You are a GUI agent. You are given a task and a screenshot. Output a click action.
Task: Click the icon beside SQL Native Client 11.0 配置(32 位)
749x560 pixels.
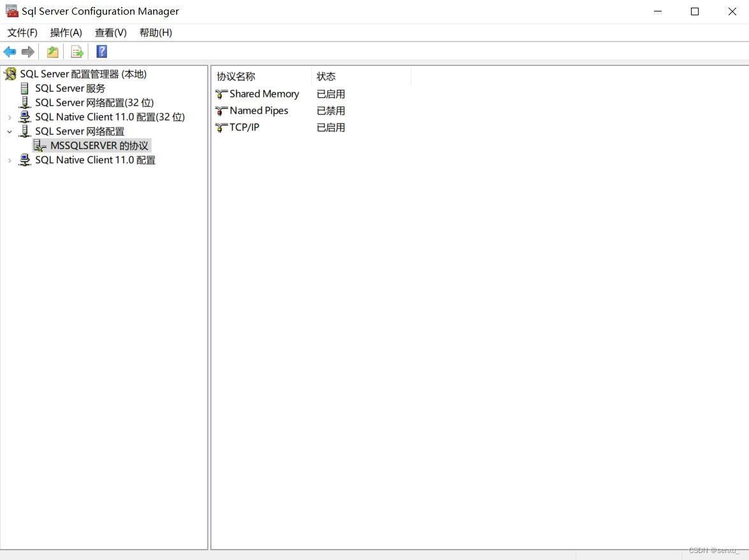(24, 117)
